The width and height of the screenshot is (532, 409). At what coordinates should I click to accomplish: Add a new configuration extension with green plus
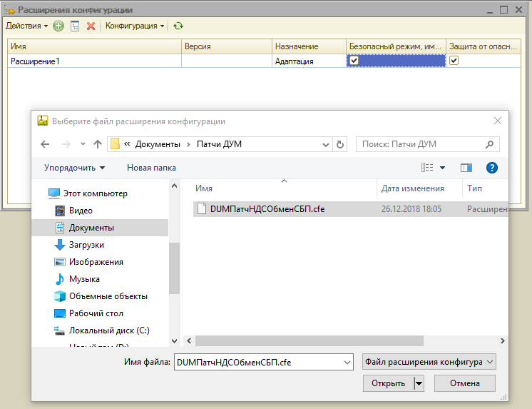coord(58,26)
